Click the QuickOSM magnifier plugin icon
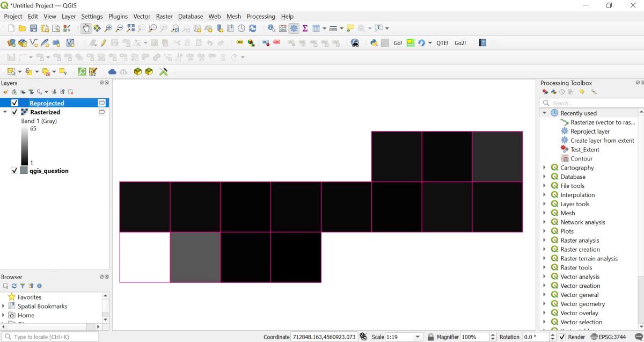 pos(82,71)
